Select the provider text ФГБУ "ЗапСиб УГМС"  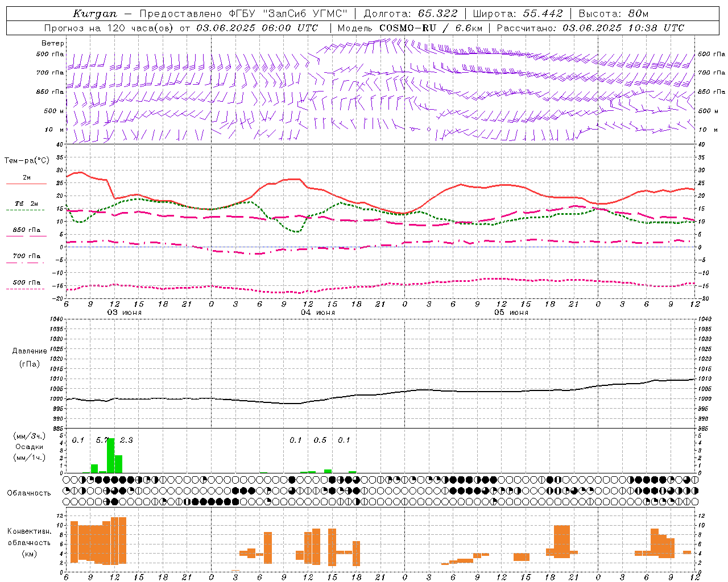[278, 14]
